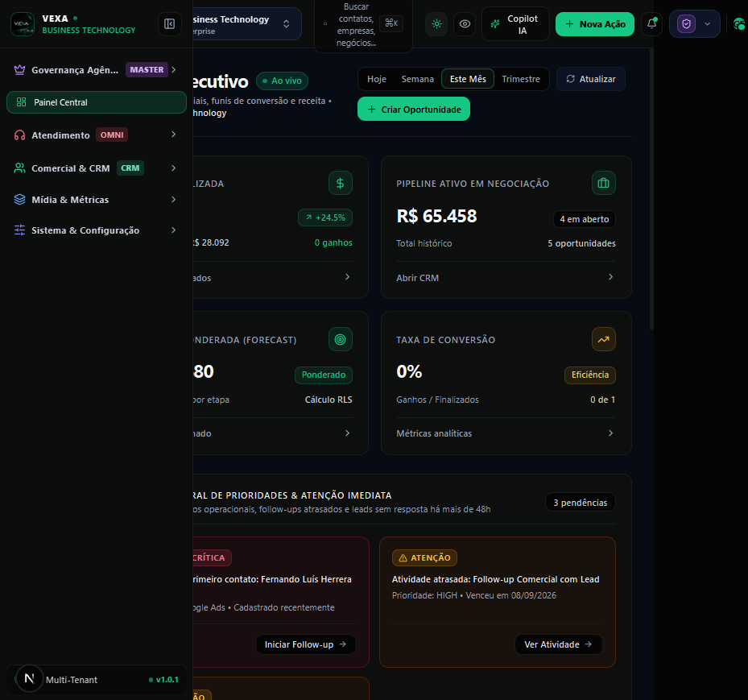The height and width of the screenshot is (700, 748).
Task: Click the target forecast icon
Action: click(x=340, y=339)
